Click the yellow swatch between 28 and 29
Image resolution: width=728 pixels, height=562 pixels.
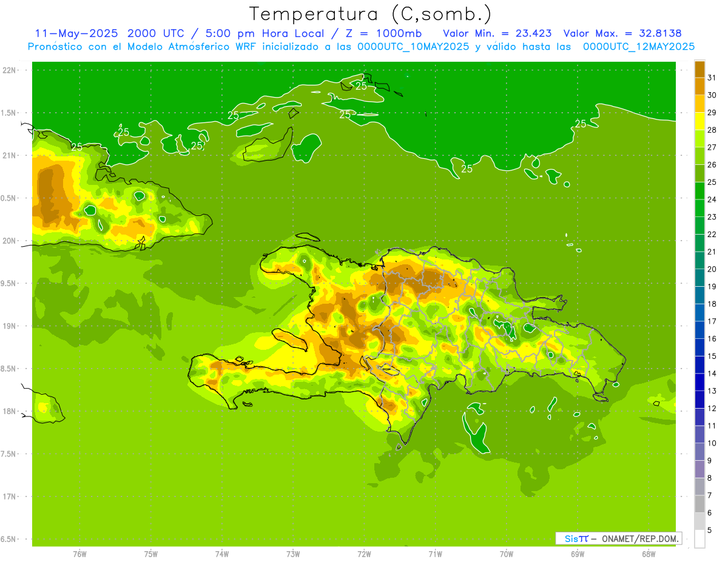[699, 121]
